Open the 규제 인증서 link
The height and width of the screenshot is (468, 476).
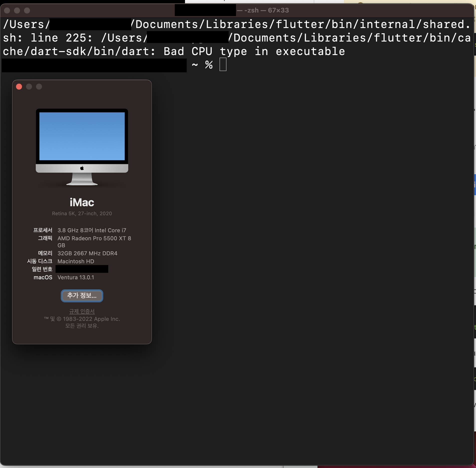click(82, 311)
